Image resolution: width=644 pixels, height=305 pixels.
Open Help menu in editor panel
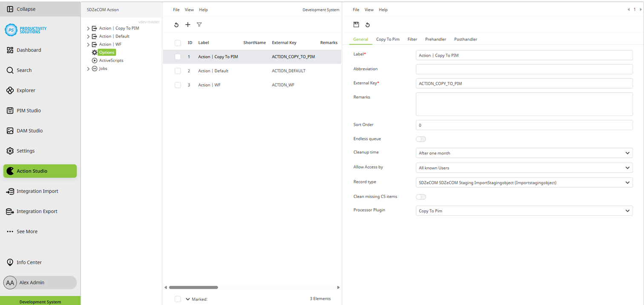(383, 10)
